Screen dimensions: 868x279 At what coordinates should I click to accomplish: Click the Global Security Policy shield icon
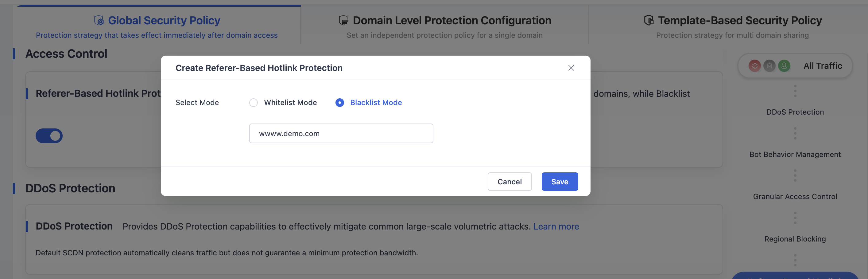(99, 20)
